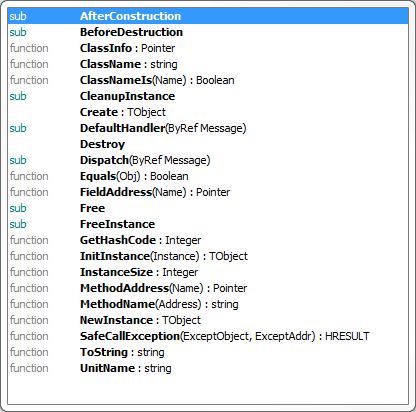Choose ClassNameIs(Name) : Boolean
This screenshot has width=416, height=412.
[208, 80]
